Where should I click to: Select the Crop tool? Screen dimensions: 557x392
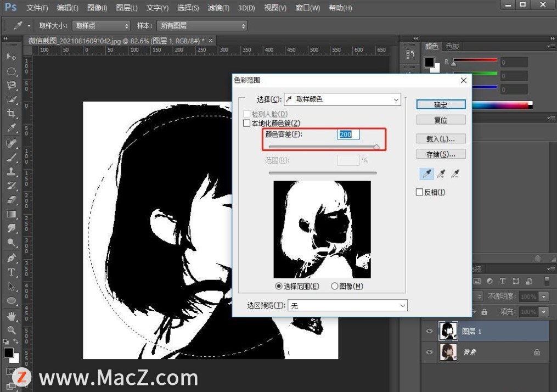(x=12, y=114)
